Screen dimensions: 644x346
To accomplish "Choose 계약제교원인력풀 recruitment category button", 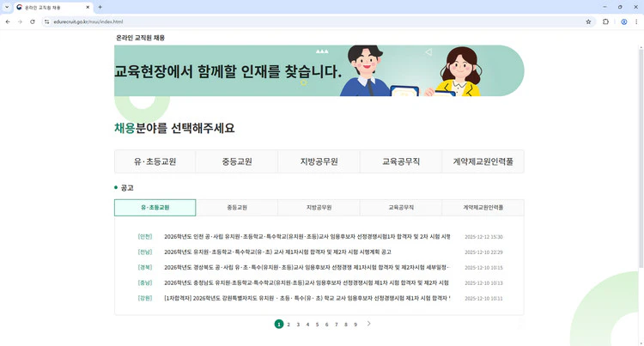I will [483, 161].
